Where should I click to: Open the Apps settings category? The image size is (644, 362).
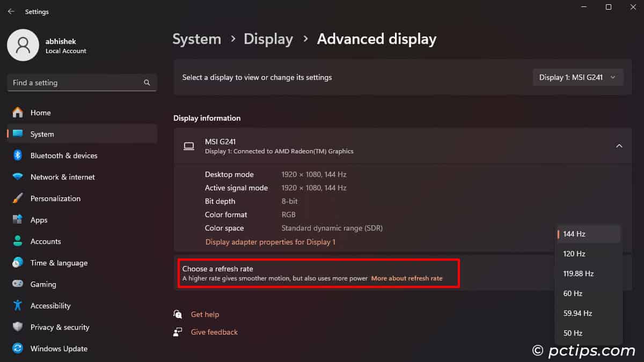(39, 220)
